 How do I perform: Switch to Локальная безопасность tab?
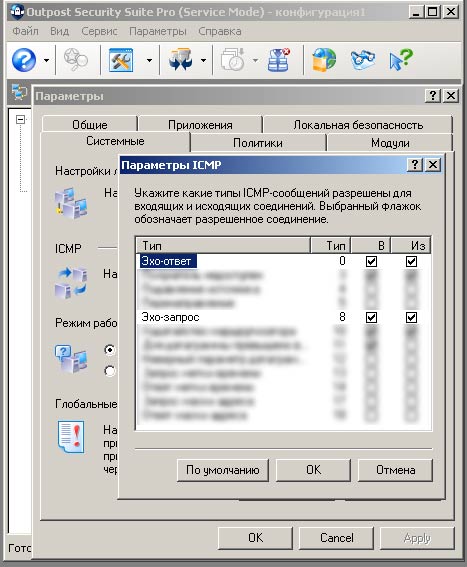point(358,125)
